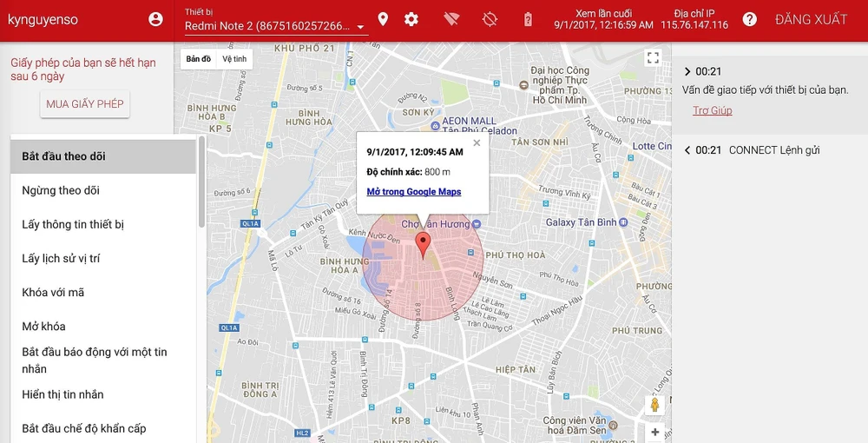
Task: Click the popup timestamp 9/1/2017, 12:09:45 AM
Action: pyautogui.click(x=415, y=151)
